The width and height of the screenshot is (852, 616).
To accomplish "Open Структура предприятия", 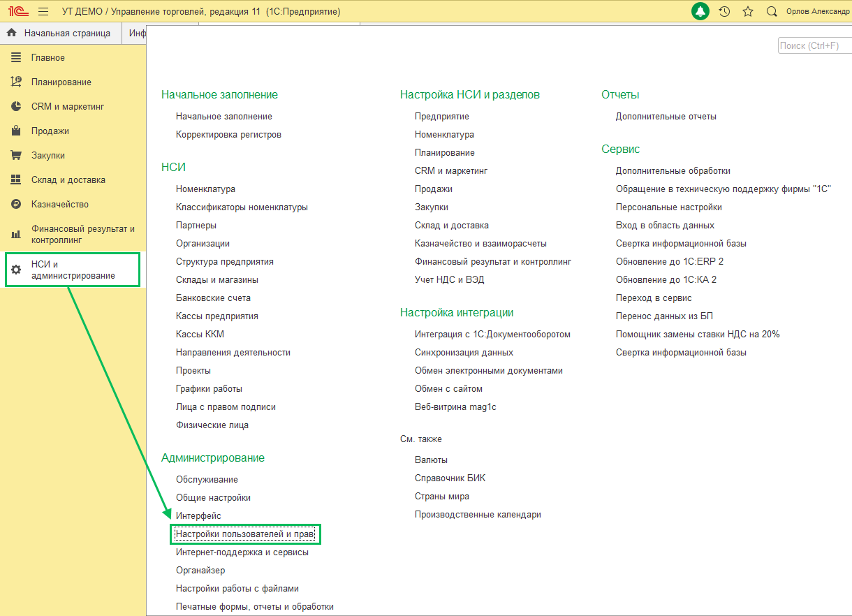I will pyautogui.click(x=225, y=261).
